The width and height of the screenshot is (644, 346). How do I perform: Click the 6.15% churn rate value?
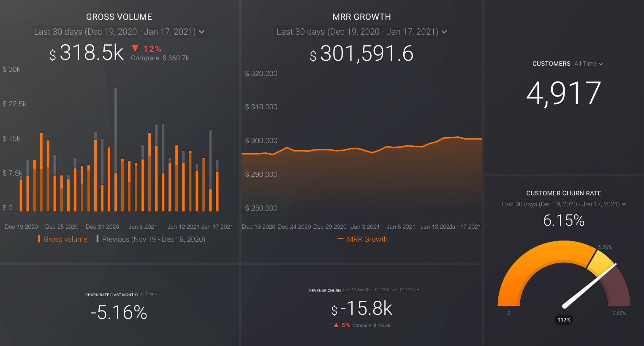click(564, 220)
